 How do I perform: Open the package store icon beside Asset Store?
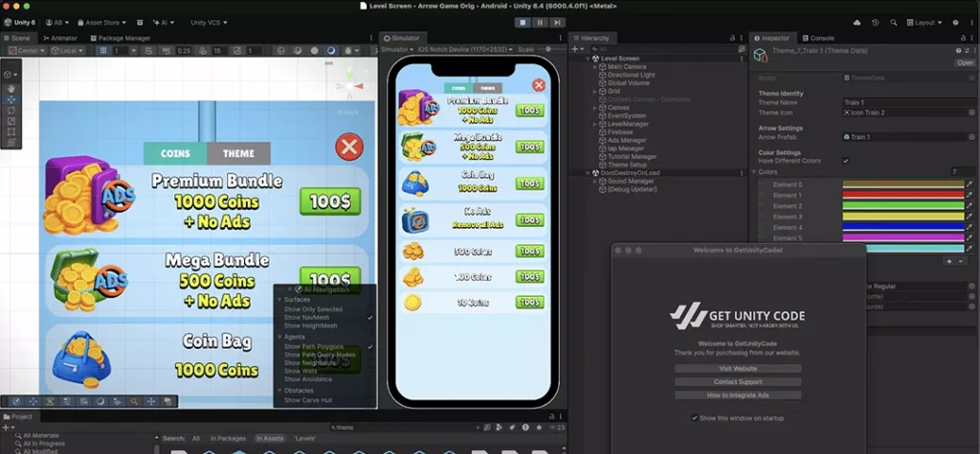click(139, 23)
